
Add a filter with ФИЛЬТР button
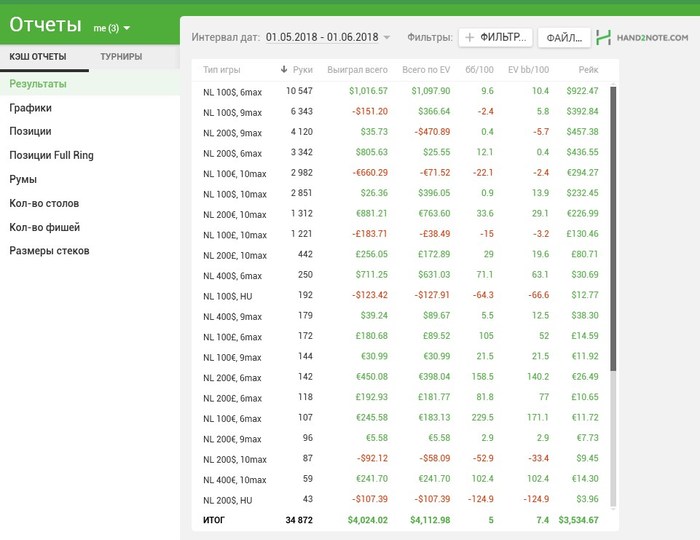[x=496, y=37]
